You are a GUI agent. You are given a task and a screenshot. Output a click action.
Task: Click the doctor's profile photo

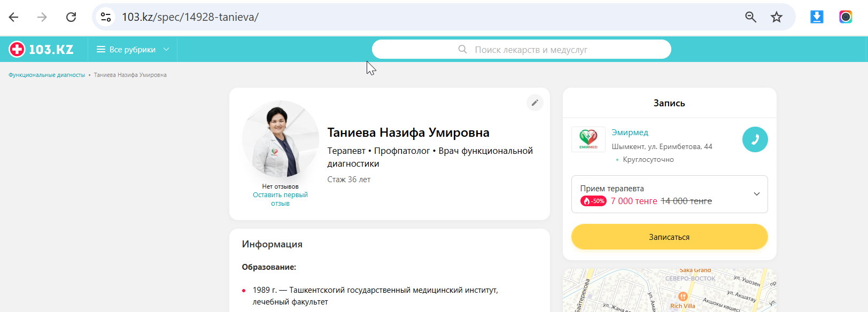point(281,139)
